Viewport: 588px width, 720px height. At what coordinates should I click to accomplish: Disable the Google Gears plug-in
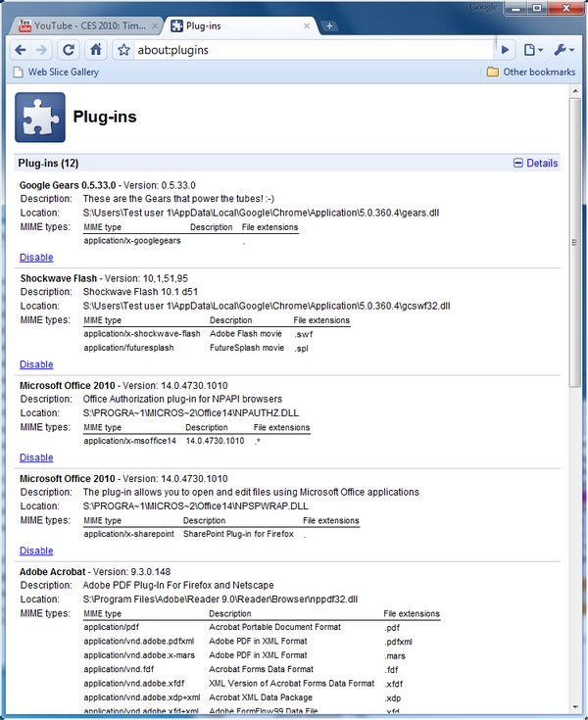coord(36,258)
